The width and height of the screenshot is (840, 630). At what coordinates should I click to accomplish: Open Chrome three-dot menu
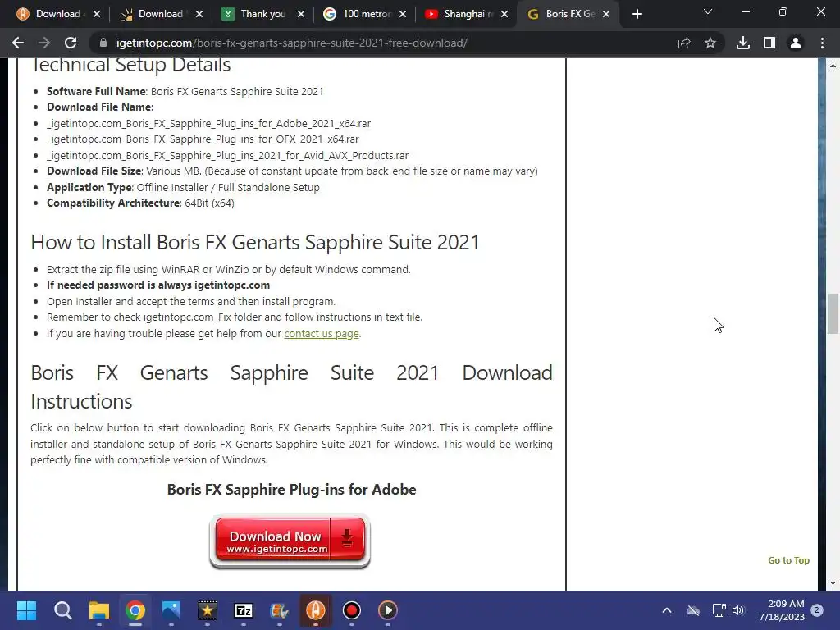(822, 43)
